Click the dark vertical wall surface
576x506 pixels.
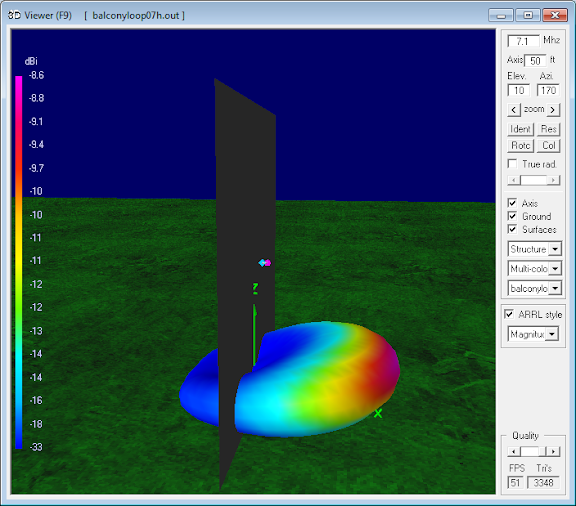(244, 220)
